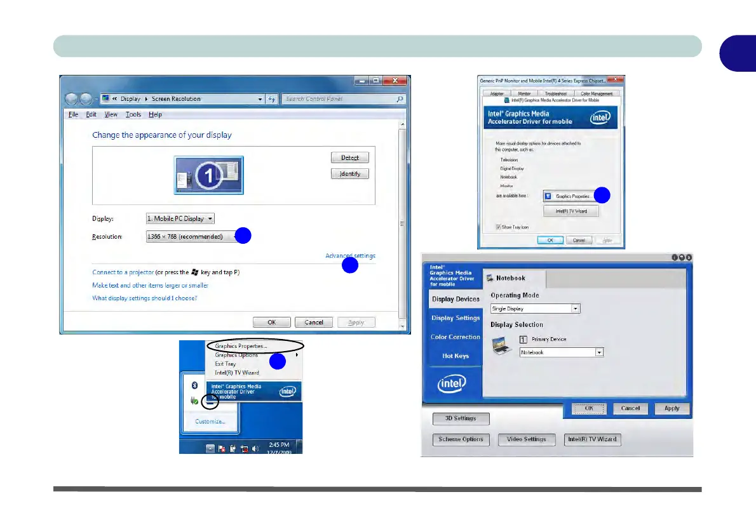Open the Primary Device Notebook dropdown
756x532 pixels.
pyautogui.click(x=561, y=353)
